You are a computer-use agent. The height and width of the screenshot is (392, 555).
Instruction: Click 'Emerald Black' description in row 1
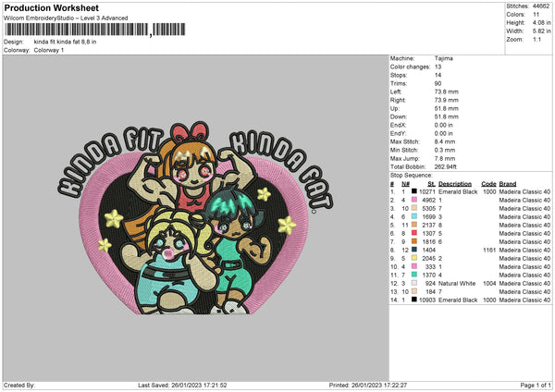(458, 191)
